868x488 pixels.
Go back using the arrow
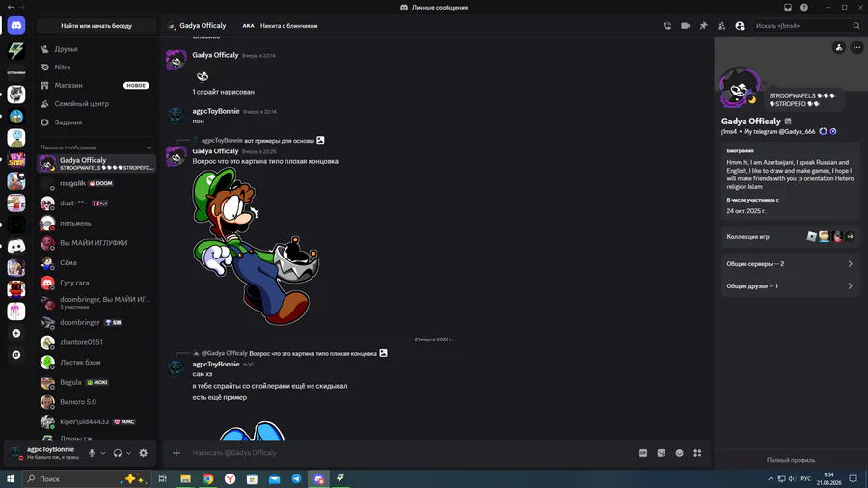click(11, 7)
